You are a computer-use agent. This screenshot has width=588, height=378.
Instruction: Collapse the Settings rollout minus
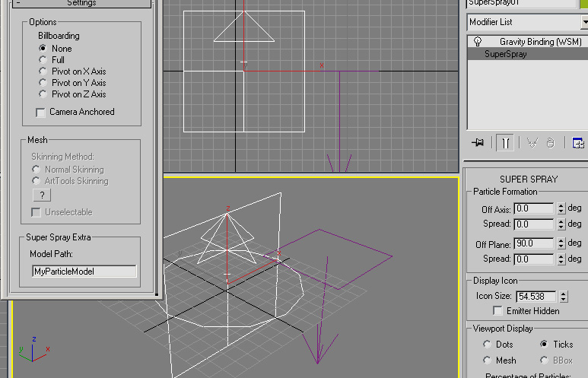point(18,3)
